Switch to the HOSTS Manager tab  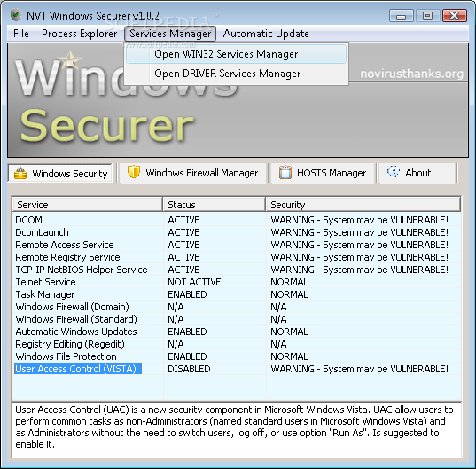[x=323, y=173]
